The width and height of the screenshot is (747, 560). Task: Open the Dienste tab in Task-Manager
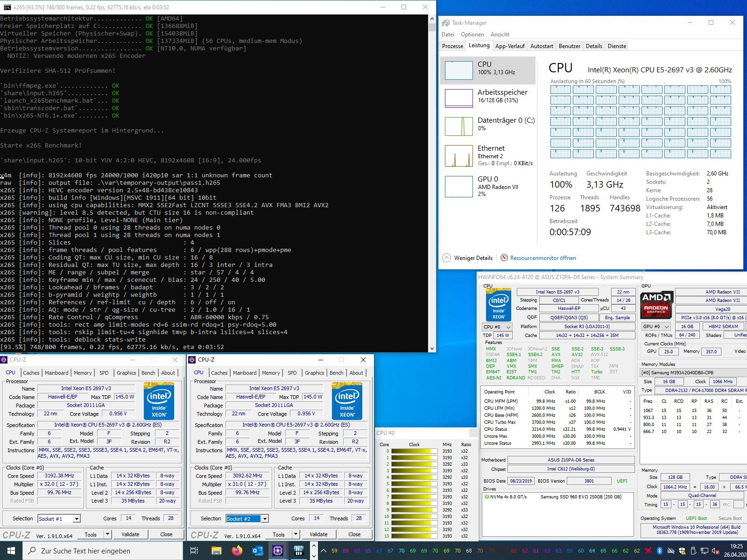pyautogui.click(x=617, y=46)
